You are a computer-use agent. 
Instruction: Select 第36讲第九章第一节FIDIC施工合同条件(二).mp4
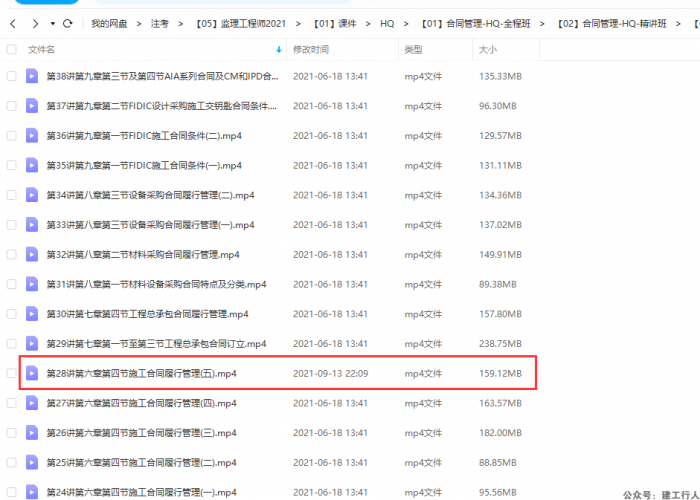(x=144, y=136)
